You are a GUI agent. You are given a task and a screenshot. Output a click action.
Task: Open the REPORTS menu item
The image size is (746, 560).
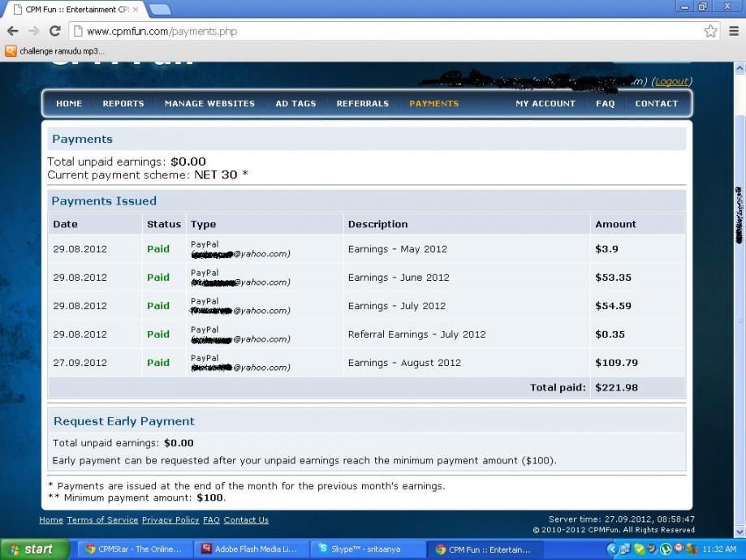click(x=123, y=103)
